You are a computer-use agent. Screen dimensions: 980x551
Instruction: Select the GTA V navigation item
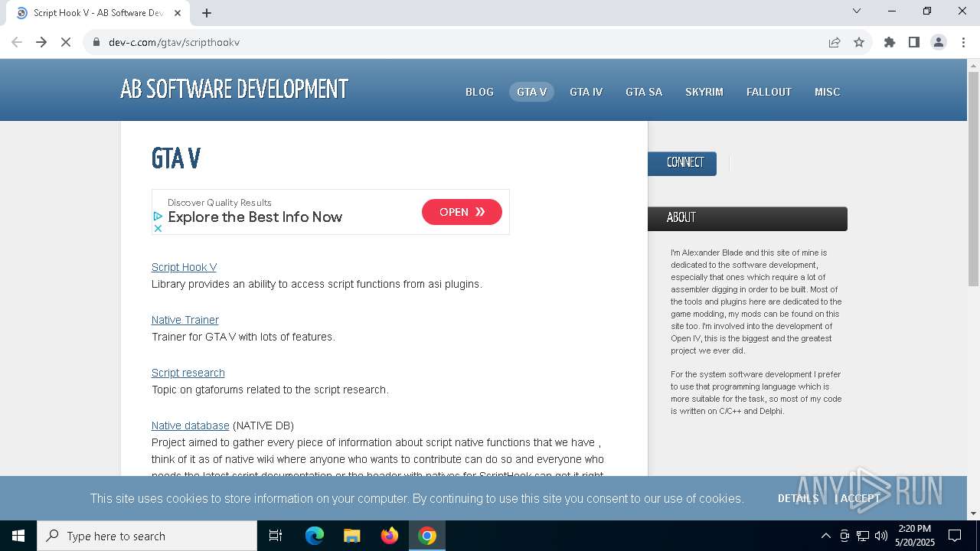531,92
